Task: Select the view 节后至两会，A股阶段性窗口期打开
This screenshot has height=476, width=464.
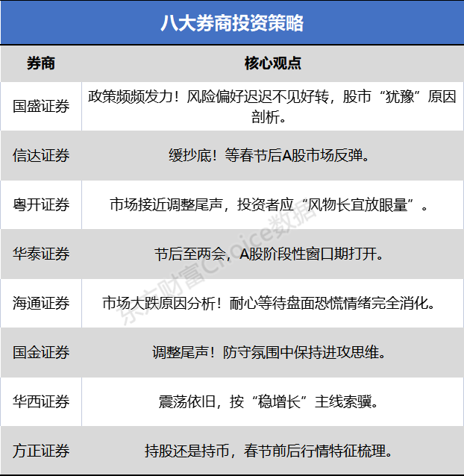Action: point(269,254)
